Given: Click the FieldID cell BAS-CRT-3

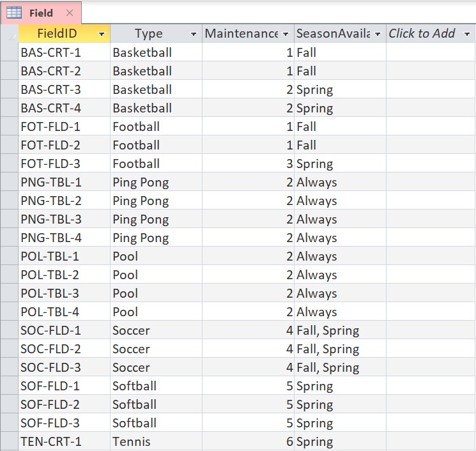Looking at the screenshot, I should (x=65, y=89).
